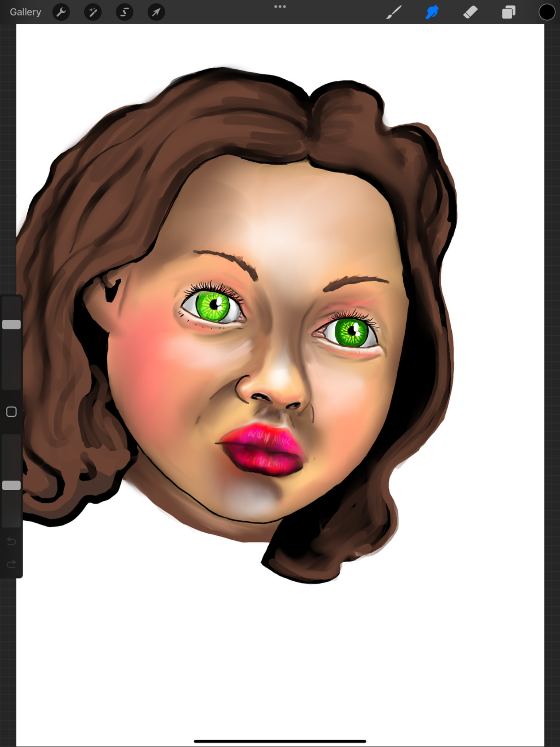Return to the Gallery
Screen dimensions: 560x747
[x=25, y=12]
